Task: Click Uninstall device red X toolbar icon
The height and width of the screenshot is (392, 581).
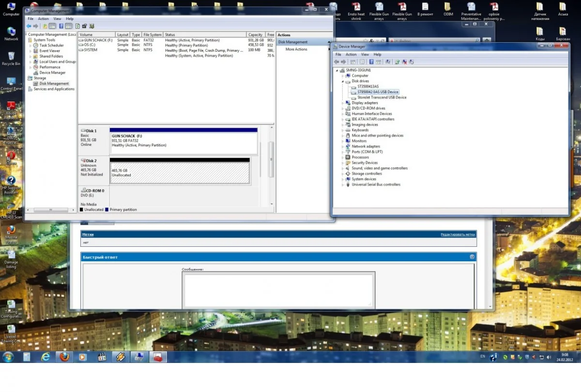Action: coord(404,62)
